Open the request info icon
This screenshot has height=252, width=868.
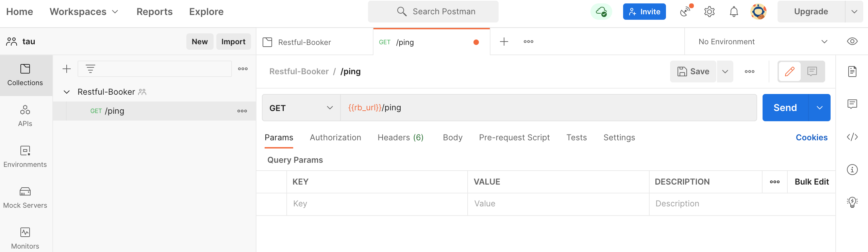point(852,170)
